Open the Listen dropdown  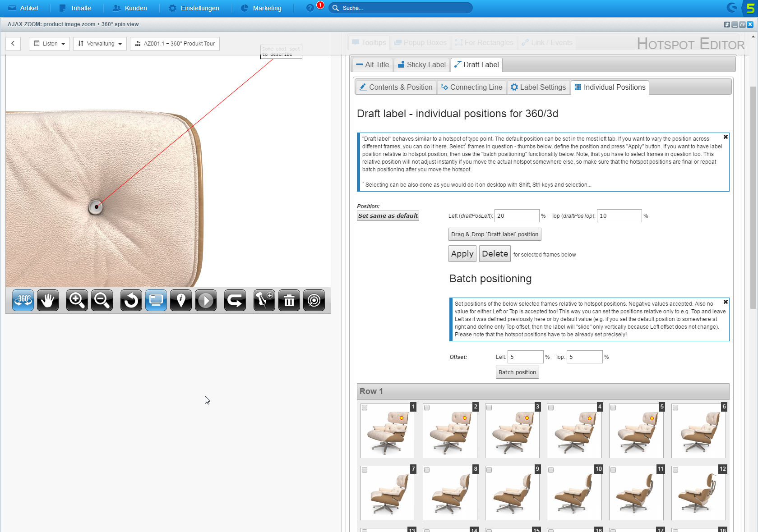pyautogui.click(x=50, y=44)
